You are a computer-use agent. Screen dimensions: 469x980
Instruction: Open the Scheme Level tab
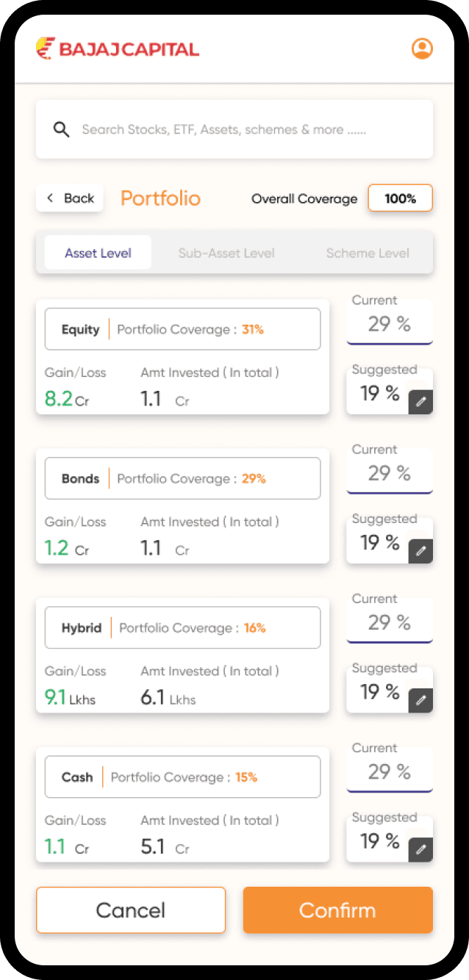368,253
